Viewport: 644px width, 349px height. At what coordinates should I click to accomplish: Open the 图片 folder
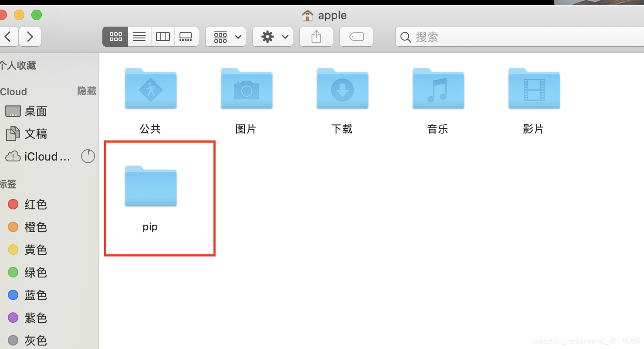coord(246,89)
